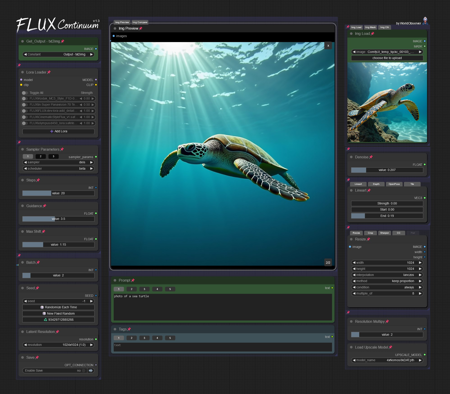Increase the Resize width with right arrow

tap(420, 263)
